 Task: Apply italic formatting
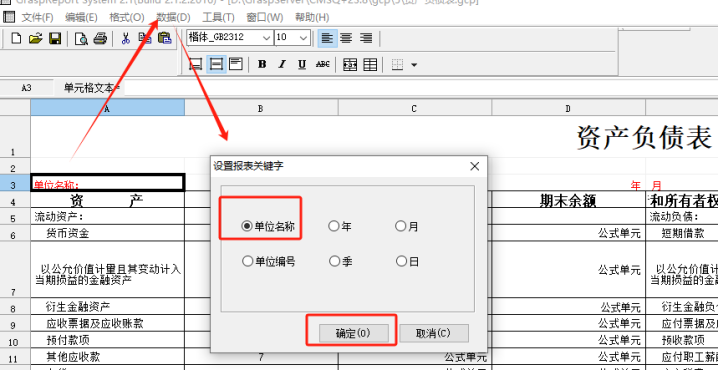coord(282,64)
